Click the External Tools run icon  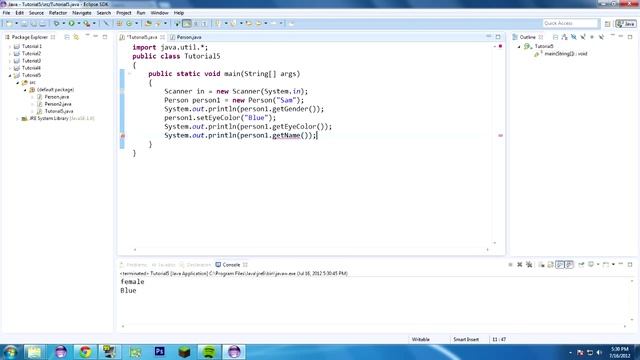pos(87,23)
